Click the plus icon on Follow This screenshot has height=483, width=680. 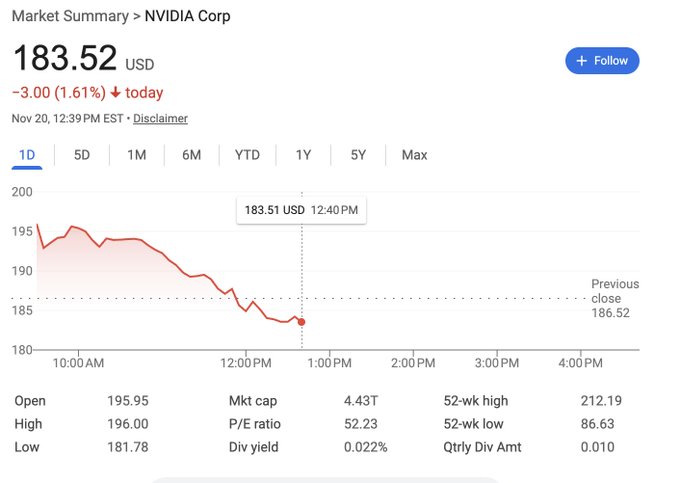582,61
